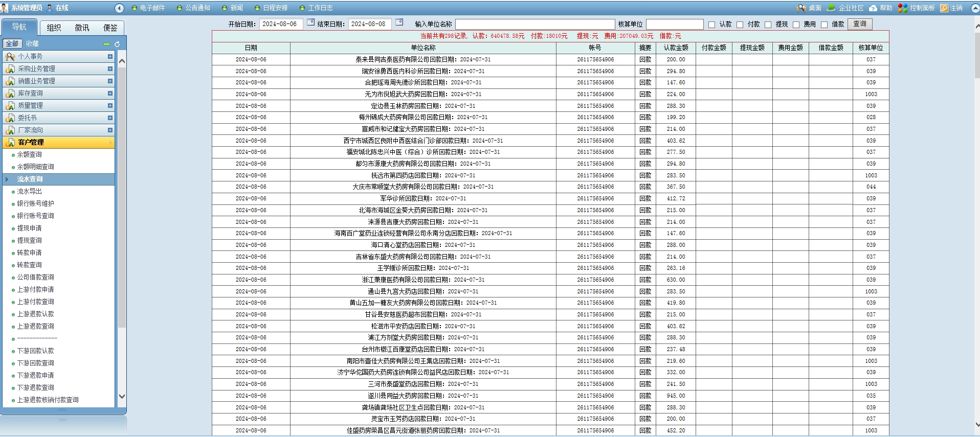Click the 系统管理员 avatar icon
The image size is (980, 437).
(x=5, y=8)
